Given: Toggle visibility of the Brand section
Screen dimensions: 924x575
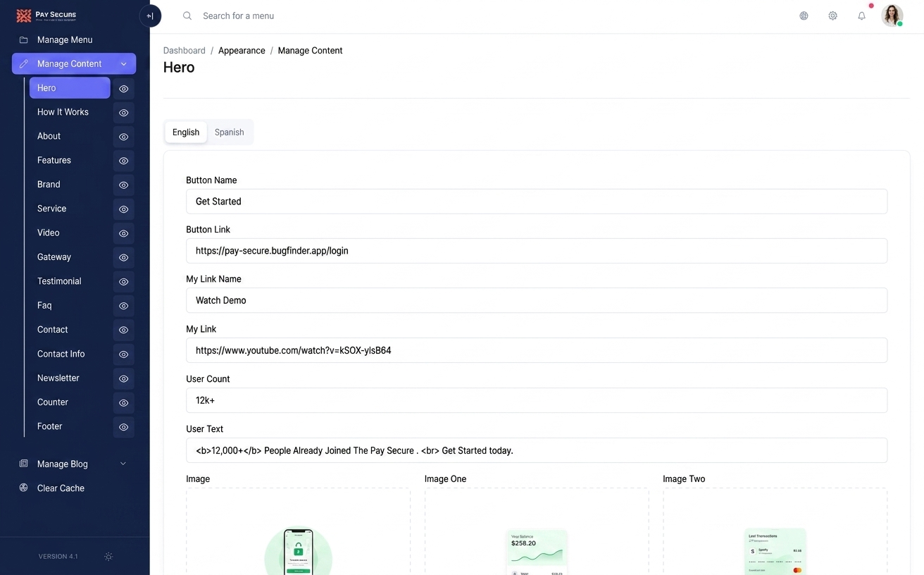Looking at the screenshot, I should click(x=123, y=185).
